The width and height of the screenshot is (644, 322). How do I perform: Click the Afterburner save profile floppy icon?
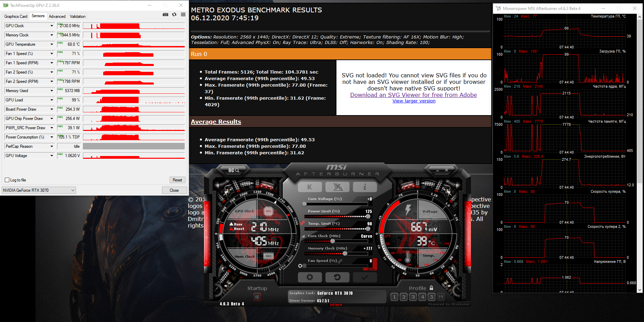(441, 297)
